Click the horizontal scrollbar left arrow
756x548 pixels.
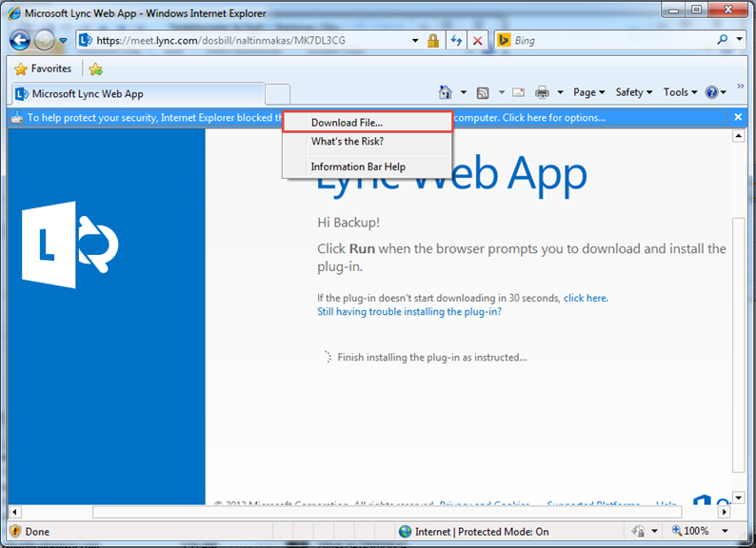[x=15, y=512]
